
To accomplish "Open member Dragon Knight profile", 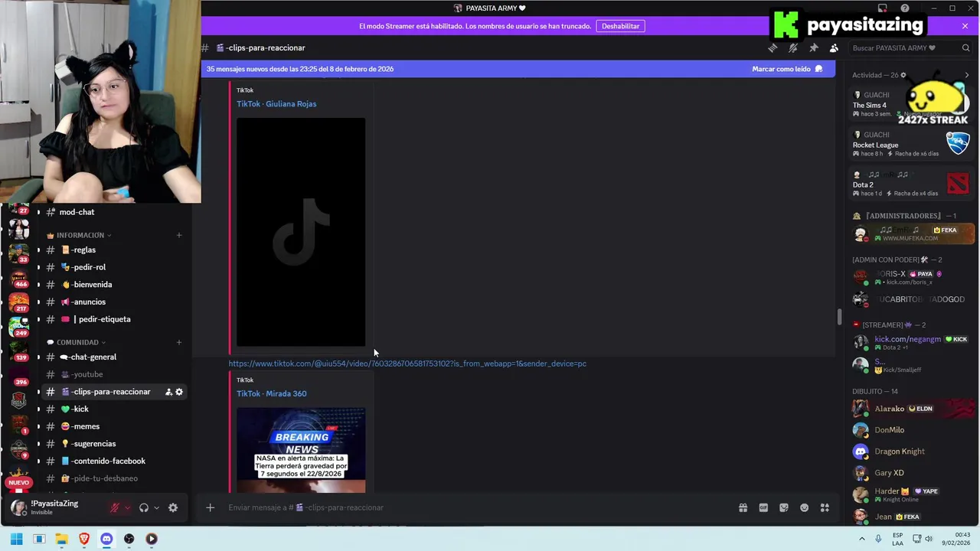I will (x=912, y=452).
